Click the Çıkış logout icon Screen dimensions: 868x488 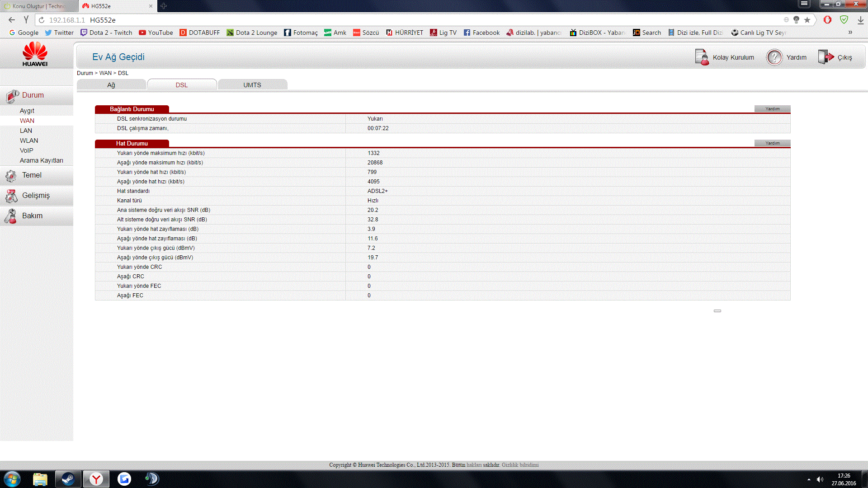[826, 57]
